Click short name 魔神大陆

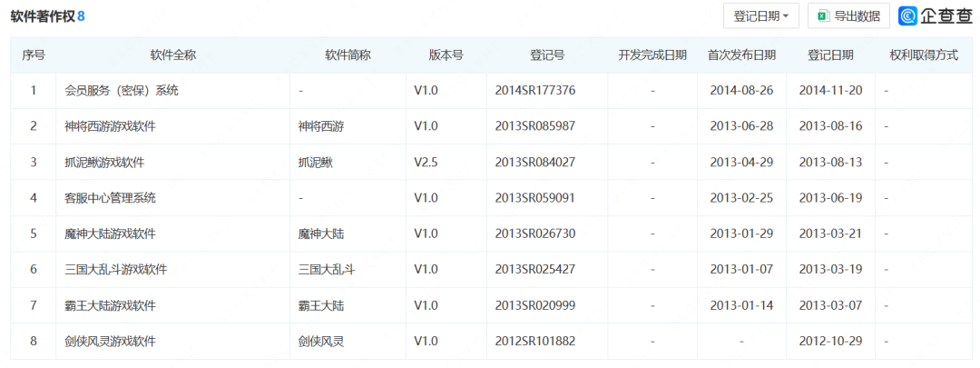coord(321,234)
